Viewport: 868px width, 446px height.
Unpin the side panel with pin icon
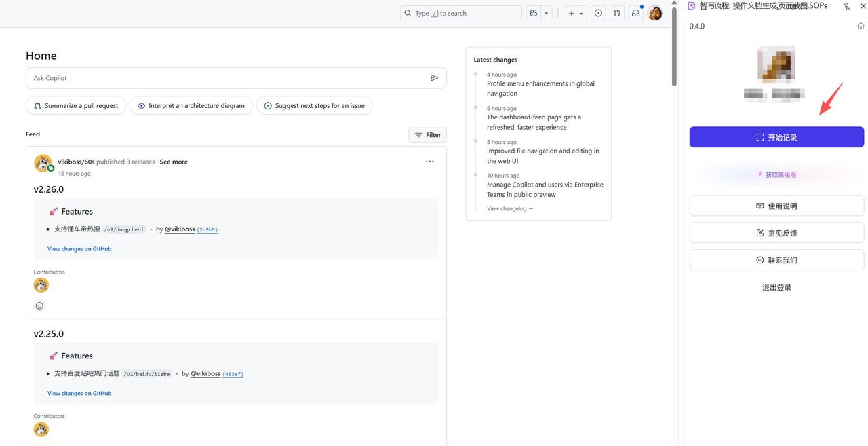click(846, 6)
